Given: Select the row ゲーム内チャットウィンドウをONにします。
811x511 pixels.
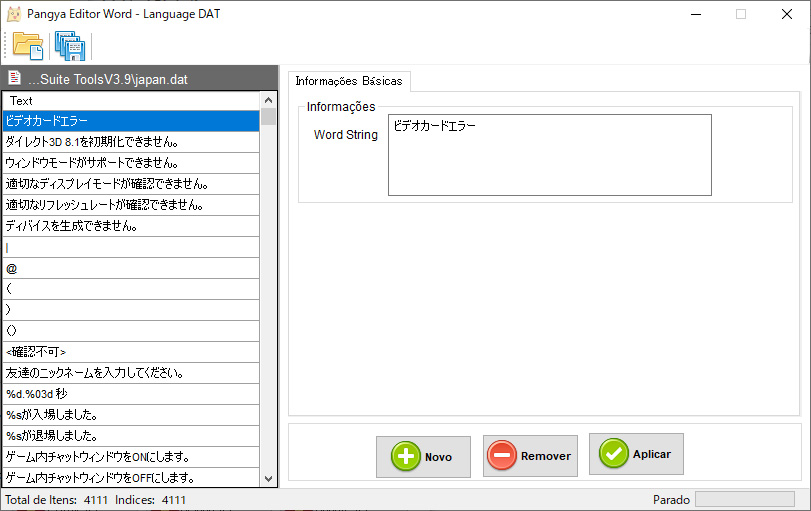Looking at the screenshot, I should [x=131, y=457].
